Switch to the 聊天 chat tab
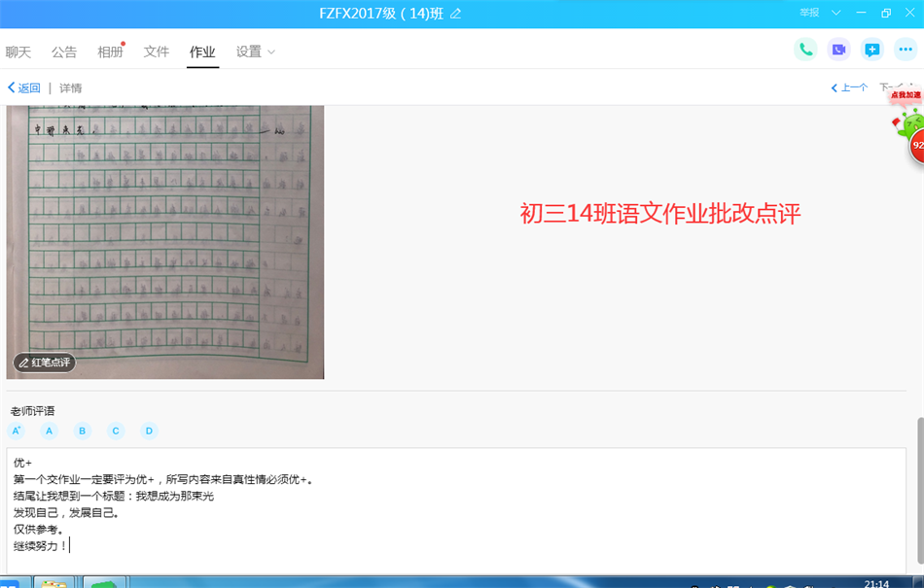924x588 pixels. pos(18,52)
